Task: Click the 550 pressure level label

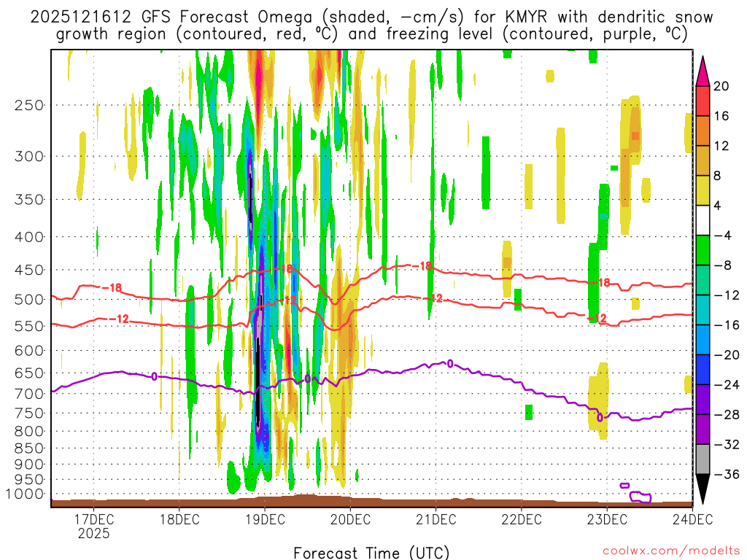Action: pos(28,326)
